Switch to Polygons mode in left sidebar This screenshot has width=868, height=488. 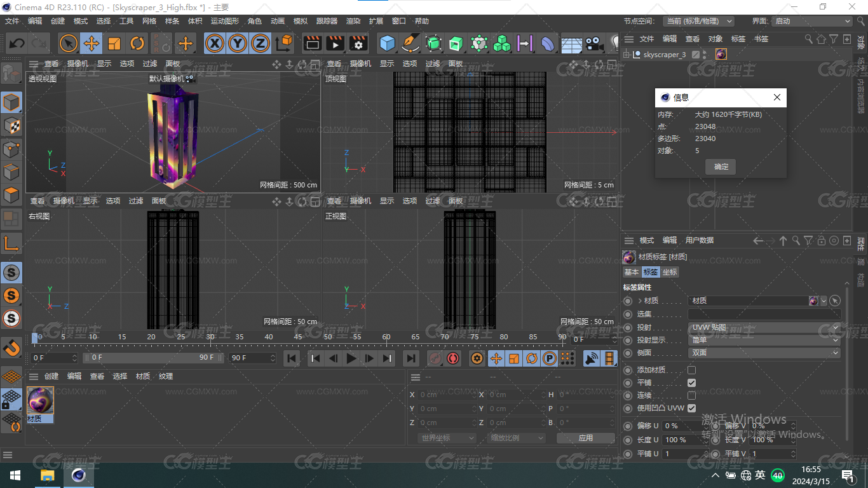11,194
